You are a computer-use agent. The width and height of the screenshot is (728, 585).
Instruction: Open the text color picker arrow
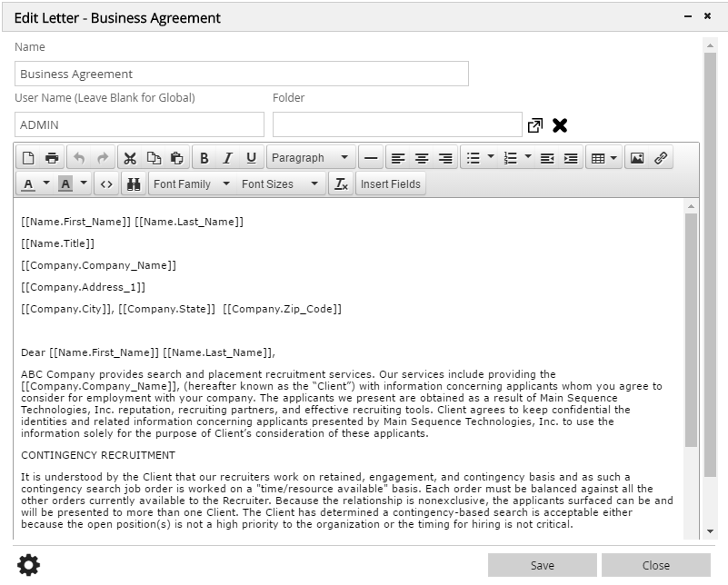click(46, 183)
